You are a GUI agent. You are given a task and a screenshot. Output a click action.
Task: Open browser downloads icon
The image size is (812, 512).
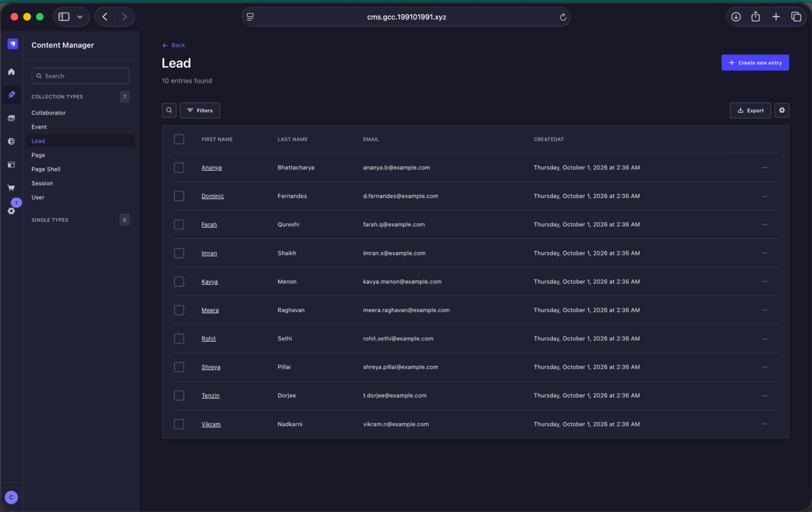tap(736, 17)
